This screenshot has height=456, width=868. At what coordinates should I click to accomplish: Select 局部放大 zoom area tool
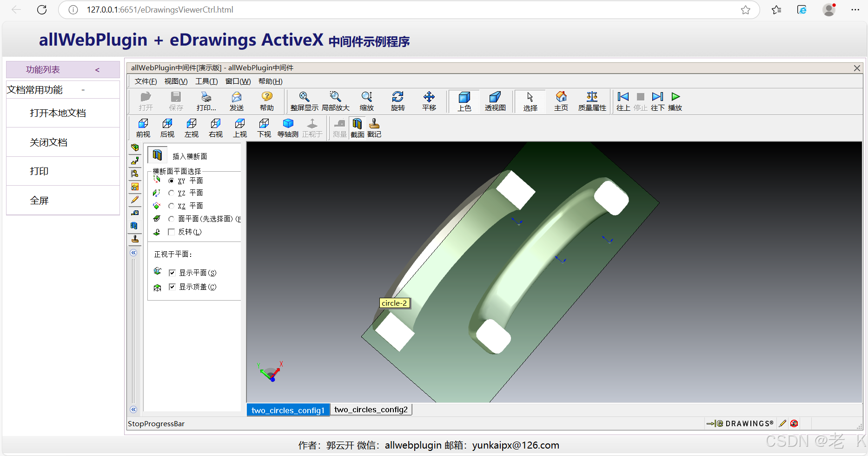coord(335,101)
